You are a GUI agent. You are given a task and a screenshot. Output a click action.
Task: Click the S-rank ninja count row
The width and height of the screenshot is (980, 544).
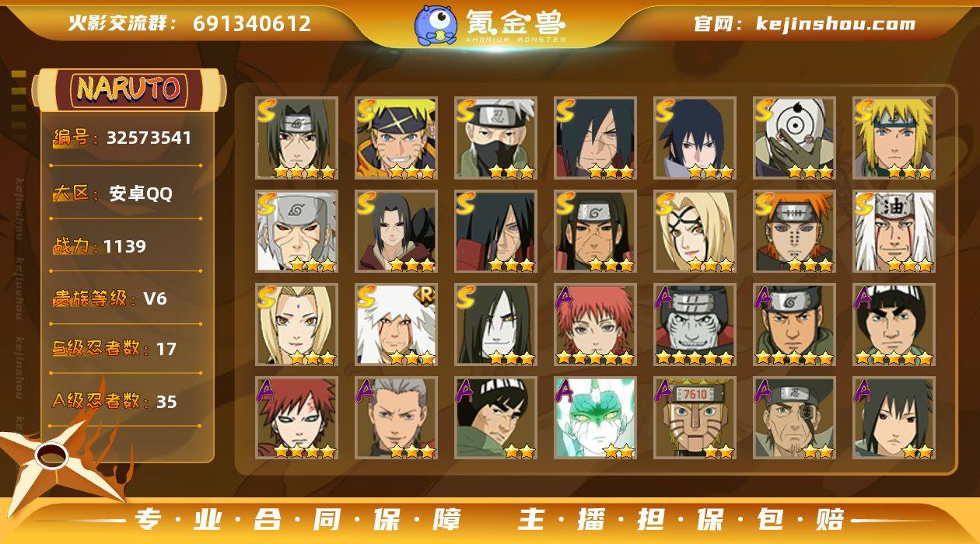[126, 349]
